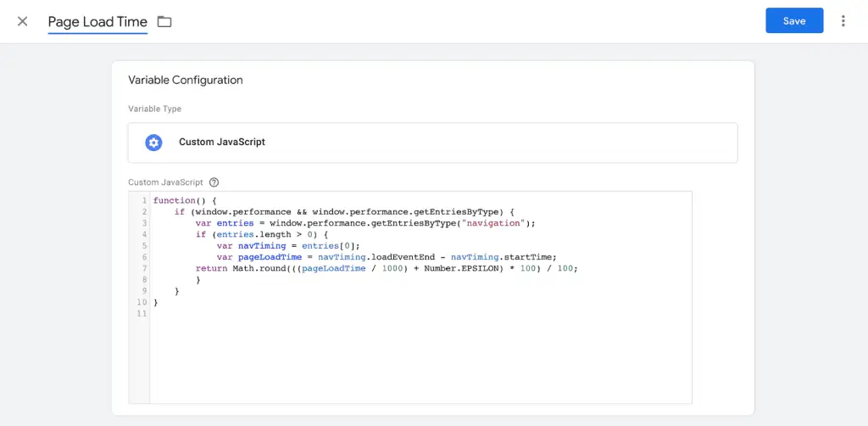
Task: Click line number 11 in gutter
Action: point(142,313)
